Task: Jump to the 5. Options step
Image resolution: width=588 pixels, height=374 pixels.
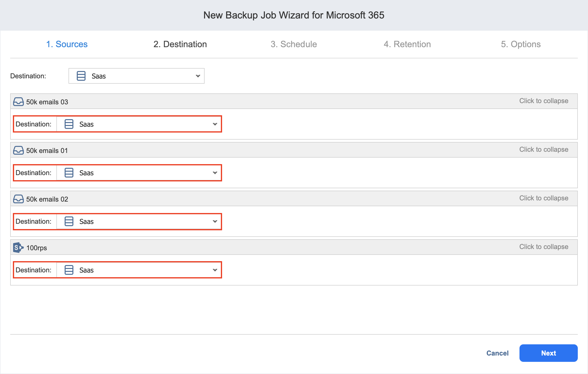Action: (x=521, y=44)
